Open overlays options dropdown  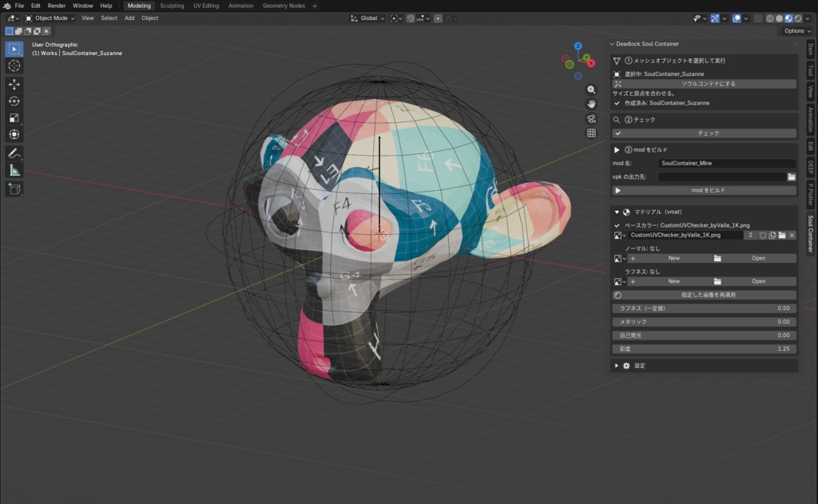pyautogui.click(x=746, y=18)
